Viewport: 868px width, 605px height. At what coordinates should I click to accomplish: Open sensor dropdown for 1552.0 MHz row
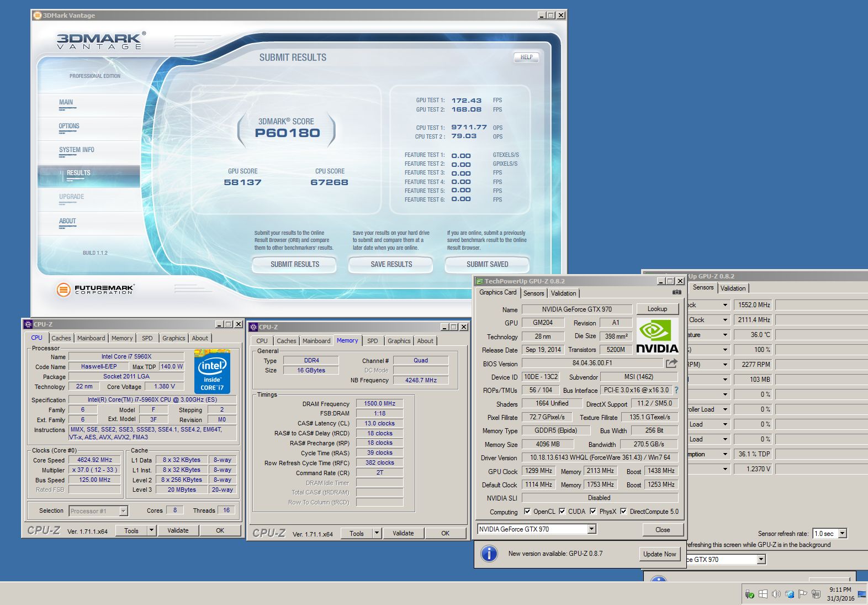(x=725, y=305)
